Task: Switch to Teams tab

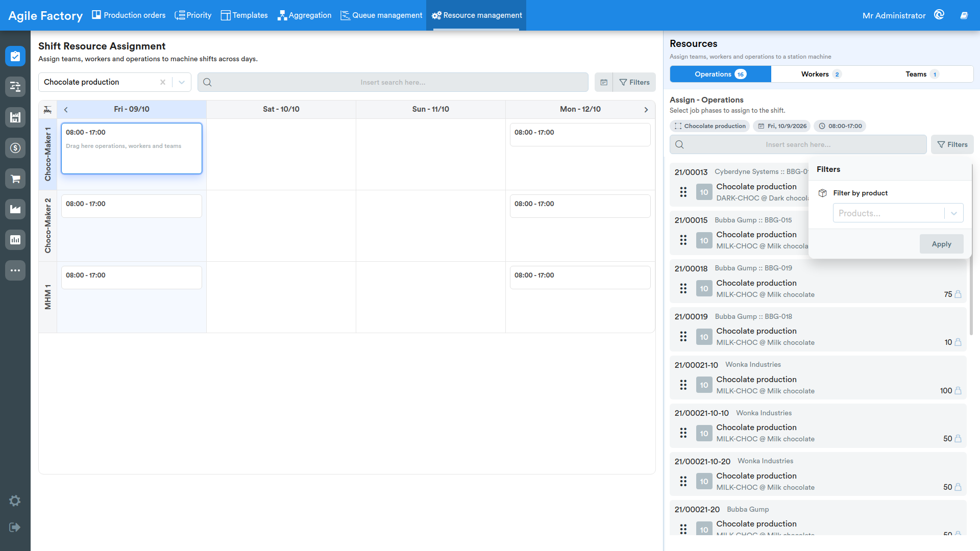Action: (922, 74)
